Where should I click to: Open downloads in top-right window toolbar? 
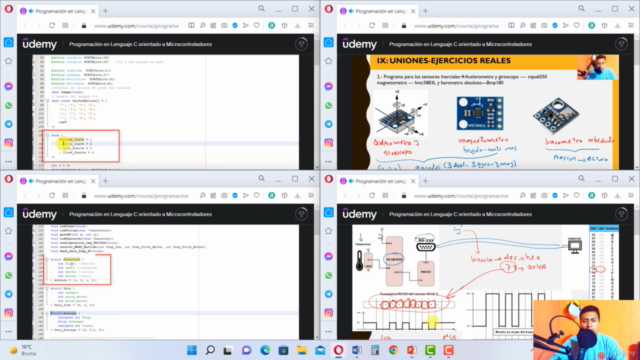[x=617, y=25]
